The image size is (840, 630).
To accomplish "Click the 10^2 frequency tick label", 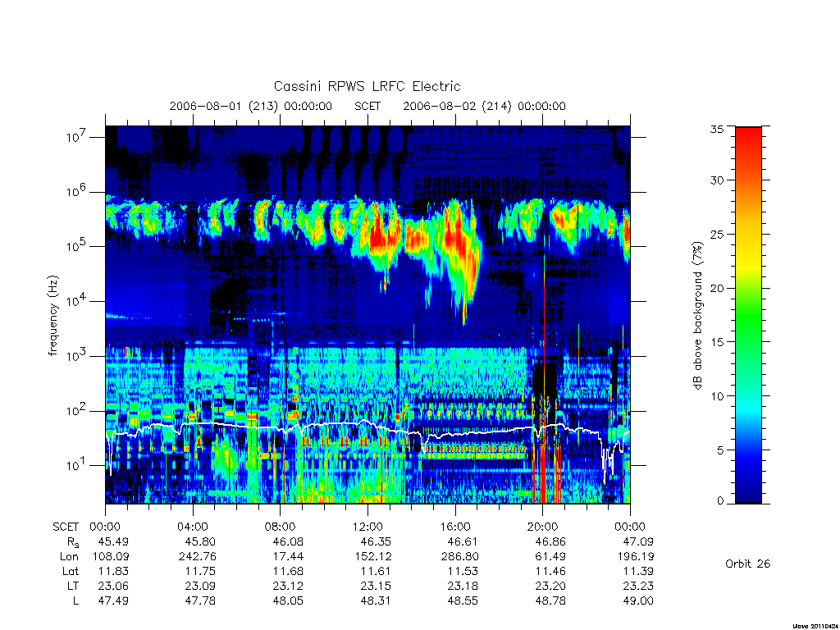I will (77, 410).
